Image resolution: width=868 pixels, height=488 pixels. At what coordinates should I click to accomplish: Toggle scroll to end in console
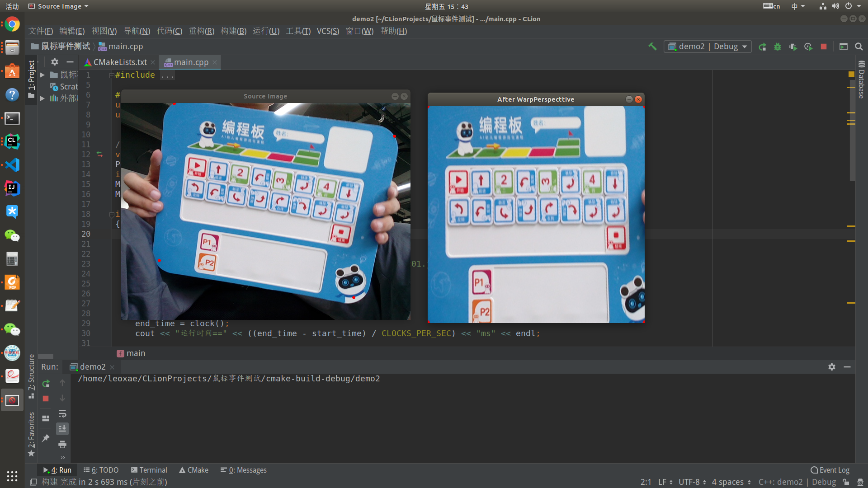click(x=62, y=428)
